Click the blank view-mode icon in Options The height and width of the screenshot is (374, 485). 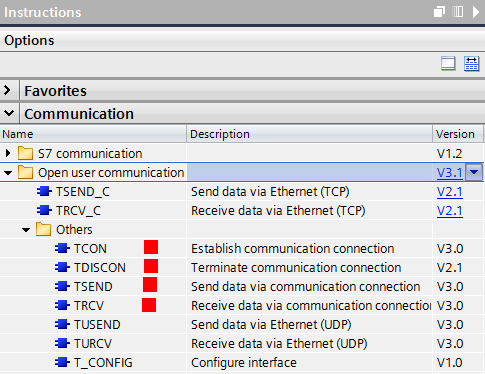[448, 63]
